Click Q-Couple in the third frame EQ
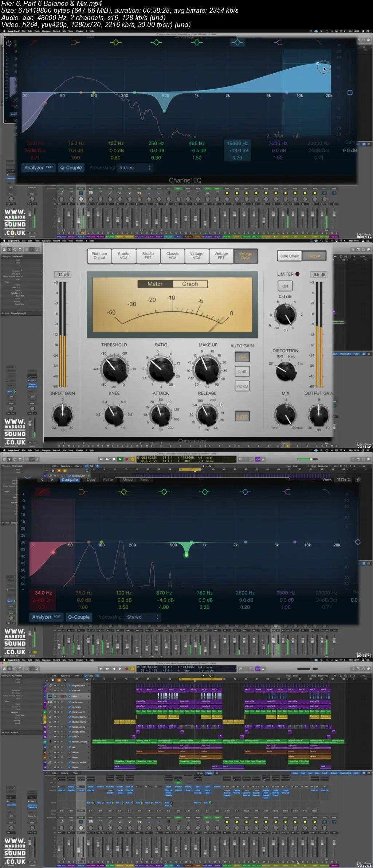Viewport: 373px width, 868px height. tap(79, 617)
